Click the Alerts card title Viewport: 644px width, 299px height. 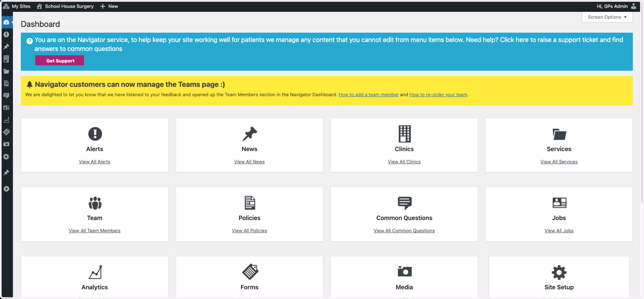point(94,149)
